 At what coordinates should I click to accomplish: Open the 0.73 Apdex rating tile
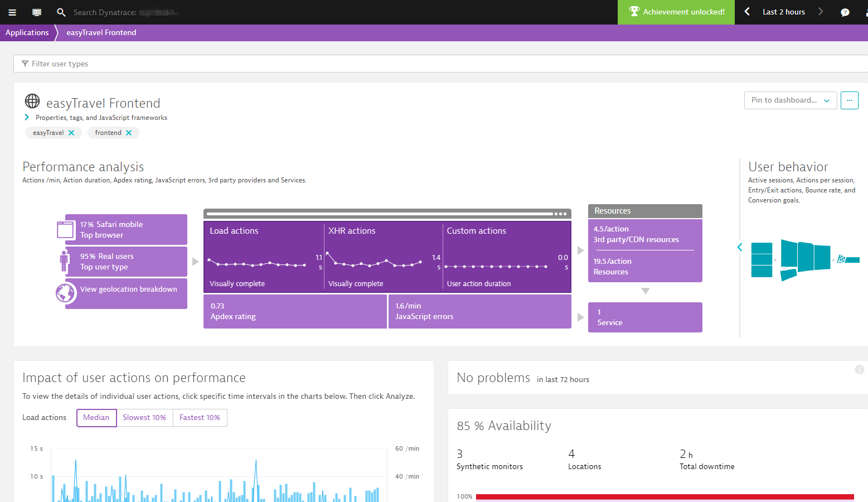[295, 311]
